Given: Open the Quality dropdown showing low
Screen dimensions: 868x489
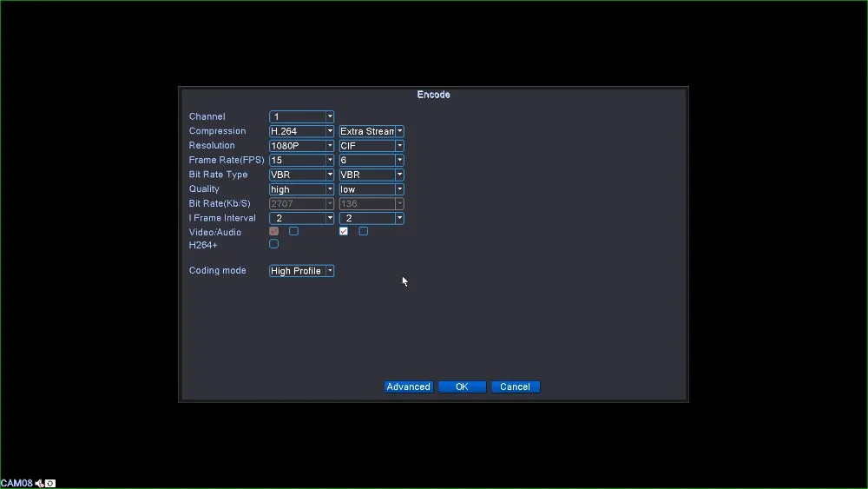Looking at the screenshot, I should (x=372, y=189).
